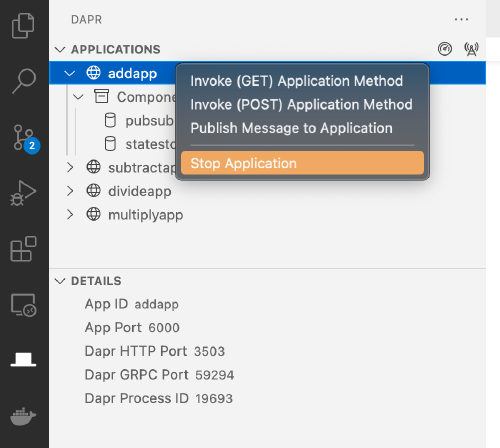Open Run and Debug view
The width and height of the screenshot is (500, 448).
pos(23,193)
